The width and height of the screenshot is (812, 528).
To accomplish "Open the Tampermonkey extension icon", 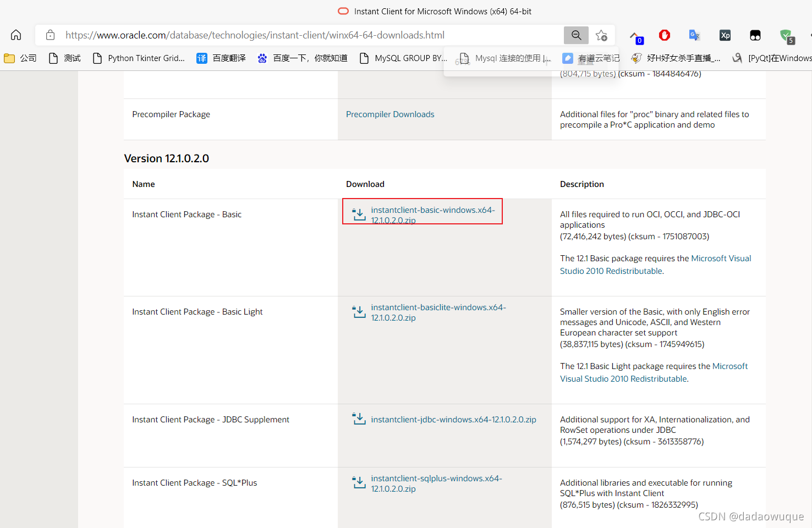I will 755,35.
